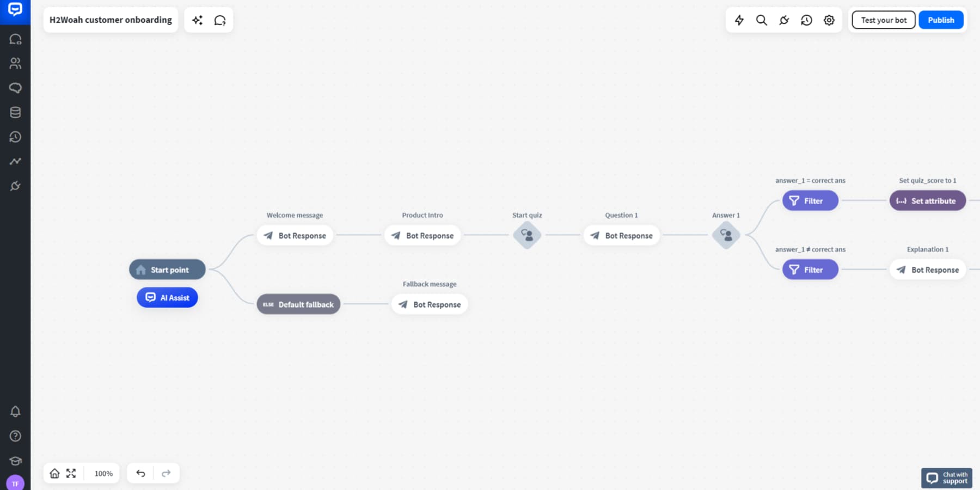Viewport: 980px width, 490px height.
Task: Select the integrations plug icon top toolbar
Action: (x=784, y=20)
